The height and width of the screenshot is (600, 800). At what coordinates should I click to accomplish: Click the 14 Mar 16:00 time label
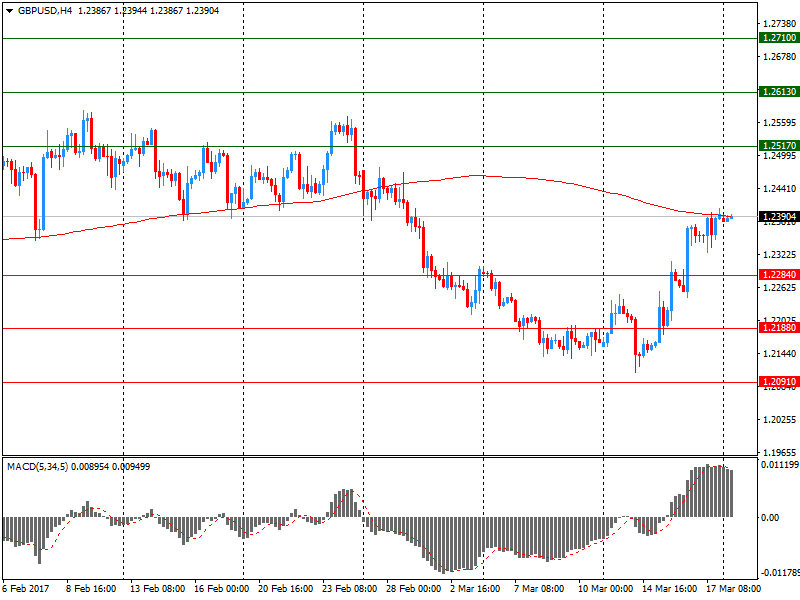pos(669,589)
